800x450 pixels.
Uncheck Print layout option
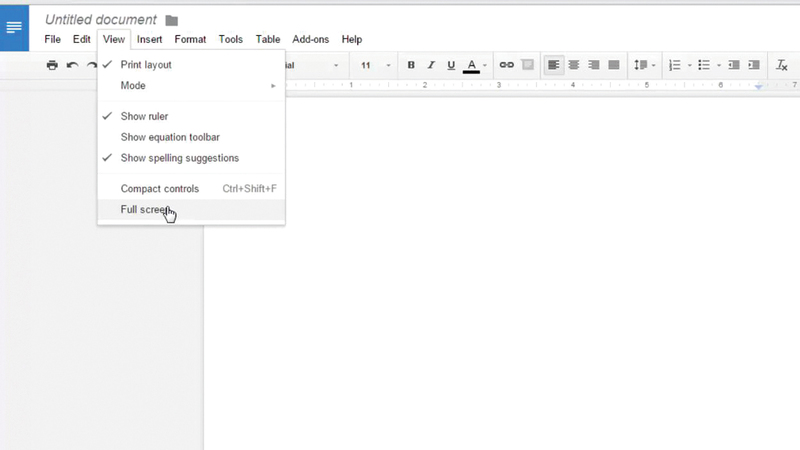[146, 65]
